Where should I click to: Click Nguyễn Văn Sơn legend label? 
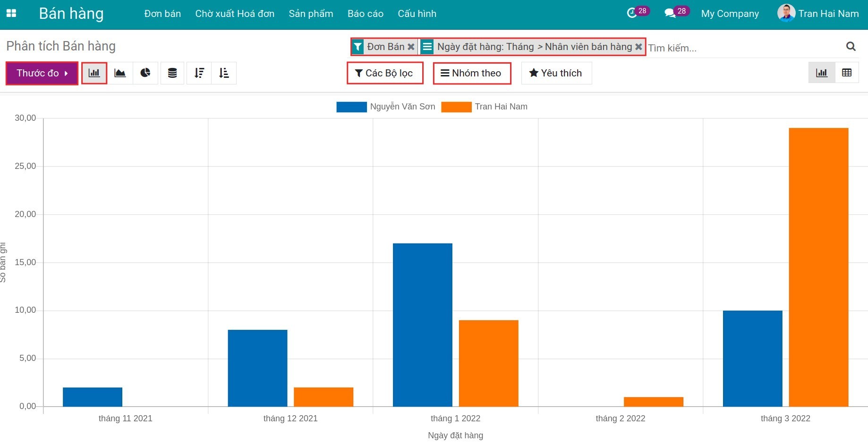tap(402, 107)
